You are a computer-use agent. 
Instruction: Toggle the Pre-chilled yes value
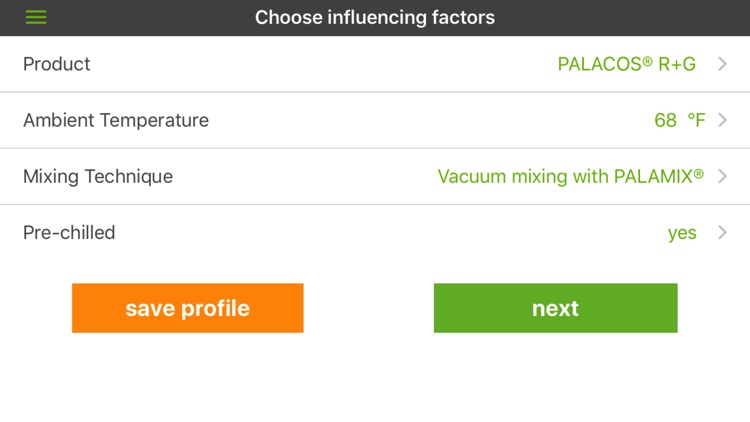click(x=682, y=233)
